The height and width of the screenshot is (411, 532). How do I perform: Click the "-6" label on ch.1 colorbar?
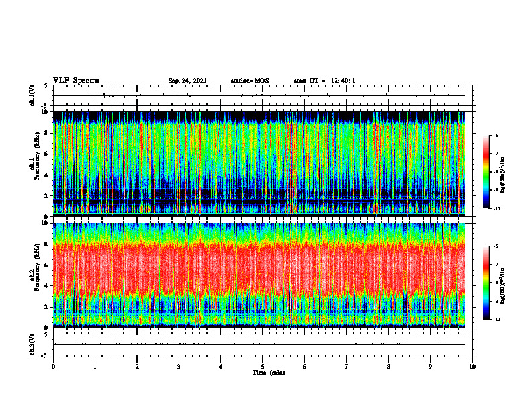[496, 135]
